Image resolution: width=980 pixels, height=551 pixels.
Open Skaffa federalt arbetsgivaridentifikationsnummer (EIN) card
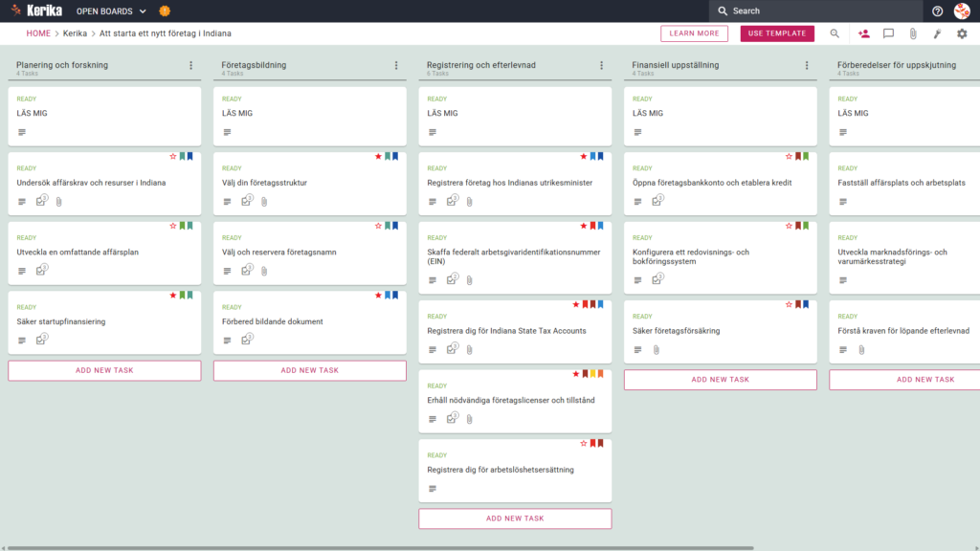(x=515, y=257)
